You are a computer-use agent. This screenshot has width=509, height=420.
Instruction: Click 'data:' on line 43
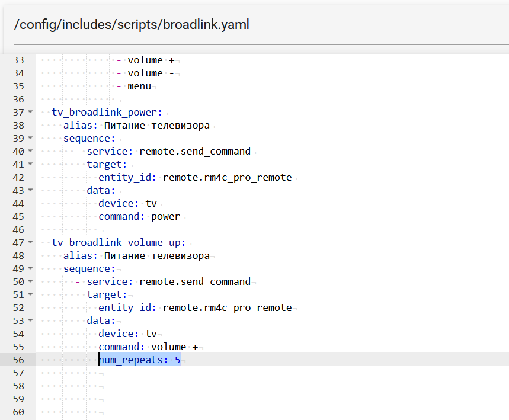point(101,190)
